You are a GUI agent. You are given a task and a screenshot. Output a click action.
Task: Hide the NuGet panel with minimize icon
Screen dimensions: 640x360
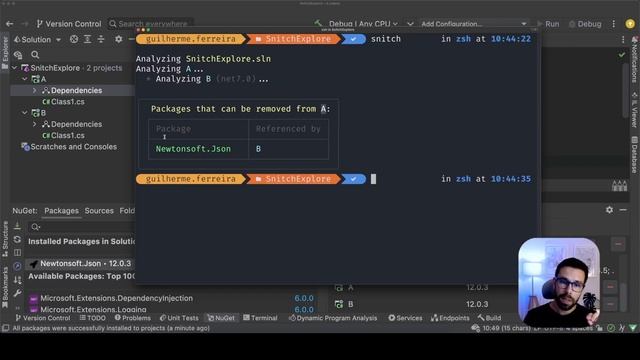[x=623, y=210]
